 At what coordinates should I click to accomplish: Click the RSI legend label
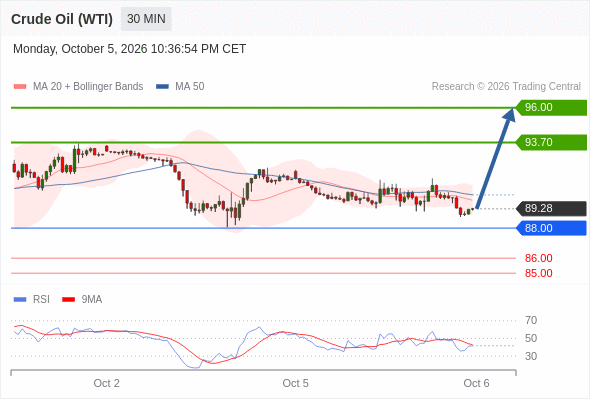[41, 300]
